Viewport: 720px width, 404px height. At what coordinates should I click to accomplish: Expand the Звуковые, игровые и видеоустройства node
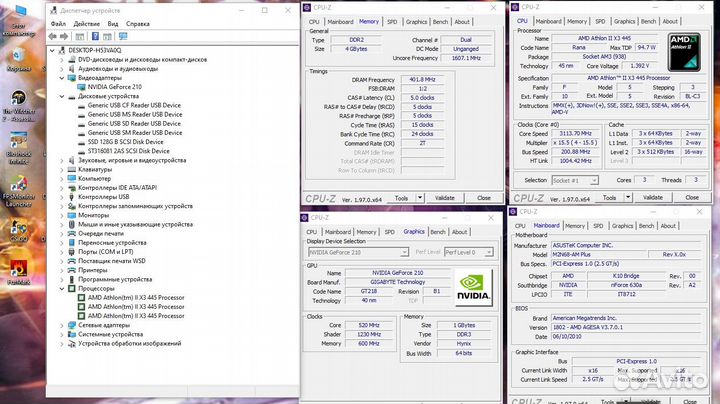pyautogui.click(x=62, y=160)
